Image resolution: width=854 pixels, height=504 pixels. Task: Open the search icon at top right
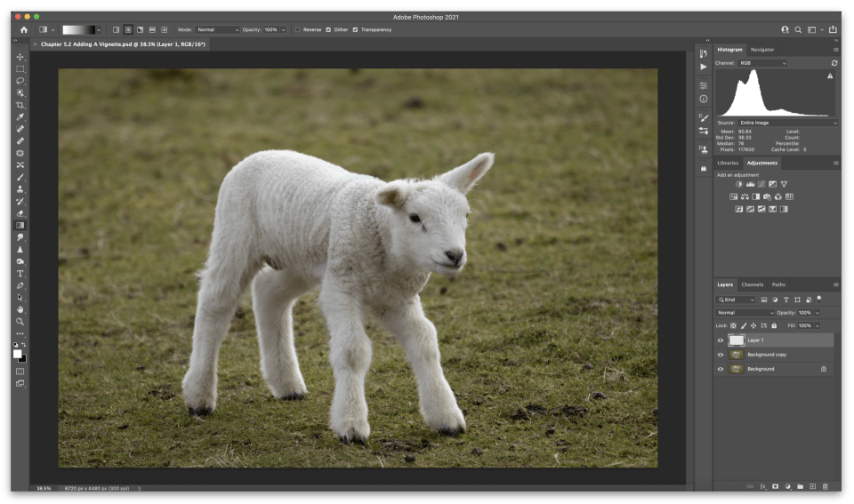coord(798,30)
